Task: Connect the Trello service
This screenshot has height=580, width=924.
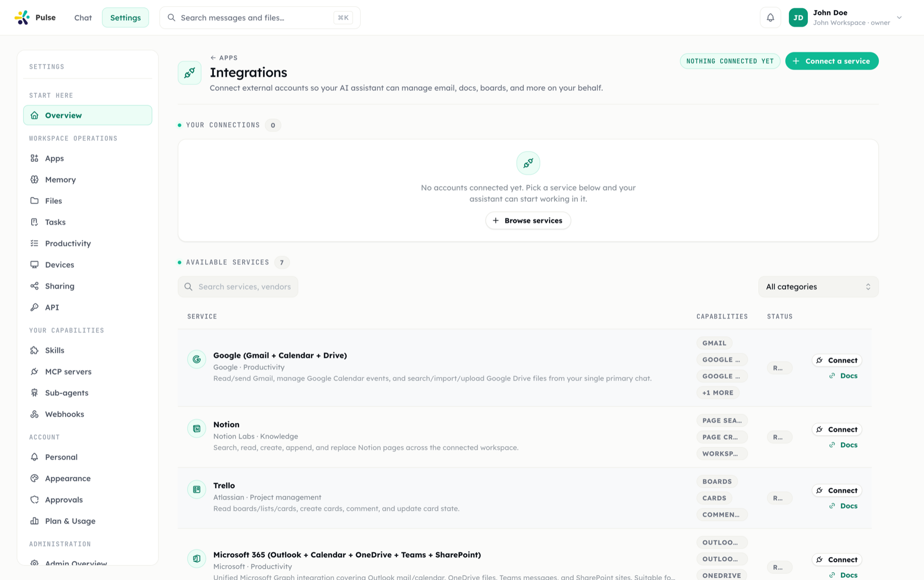Action: (836, 491)
